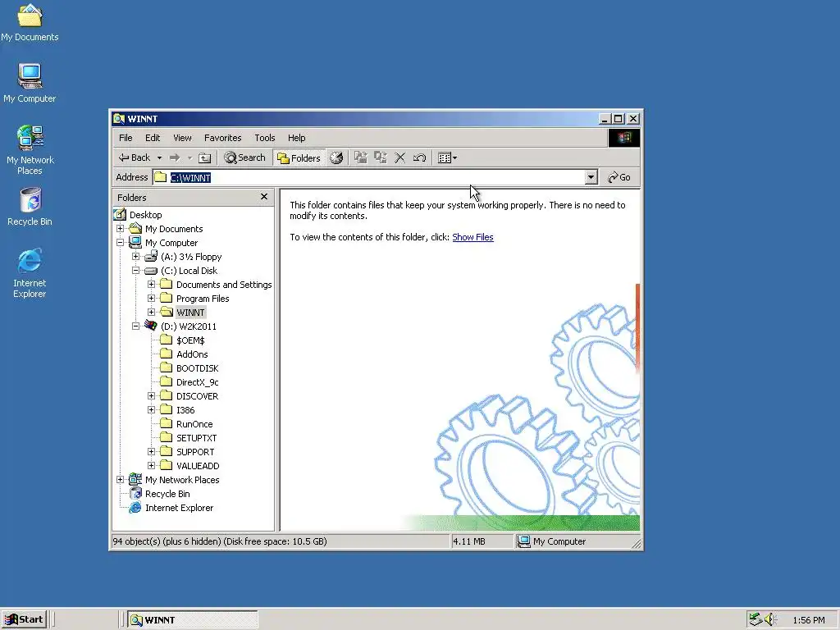Expand the DISCOVER folder node
This screenshot has height=630, width=840.
(151, 396)
